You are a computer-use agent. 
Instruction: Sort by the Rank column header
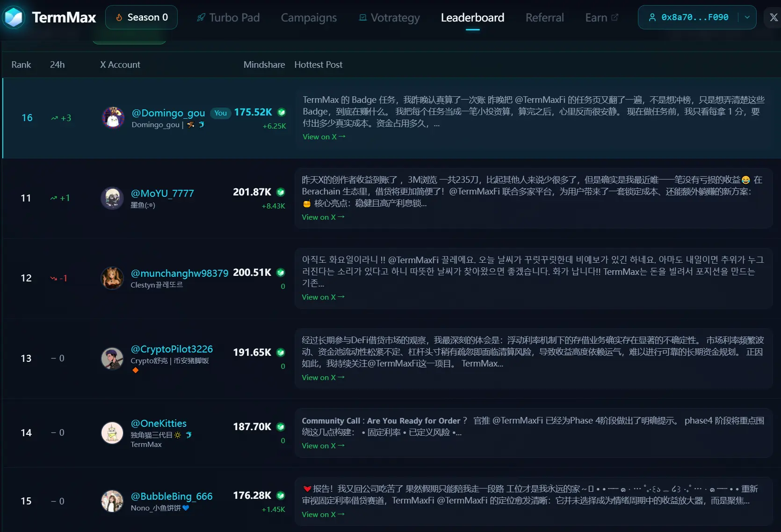point(21,65)
